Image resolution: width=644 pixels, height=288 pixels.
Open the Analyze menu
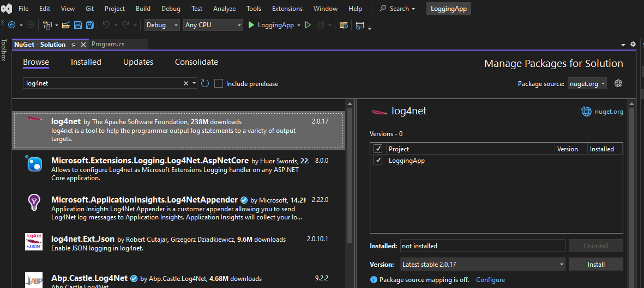[225, 9]
